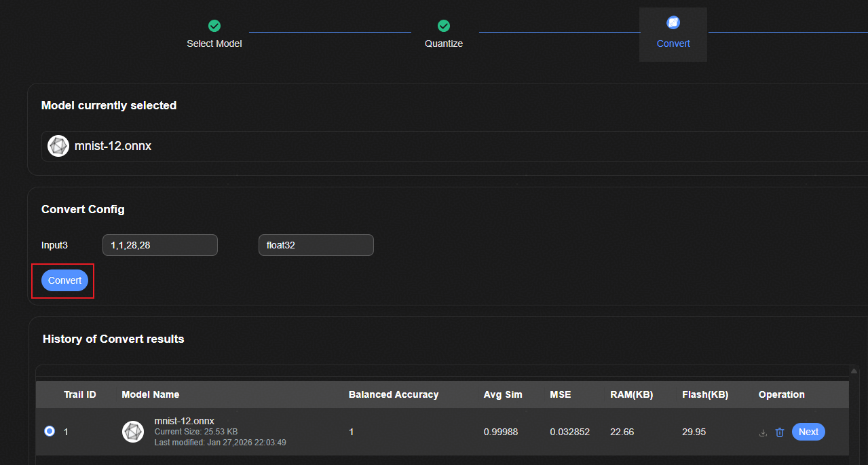Select the radio button for trial 1
The height and width of the screenshot is (465, 868).
[50, 431]
